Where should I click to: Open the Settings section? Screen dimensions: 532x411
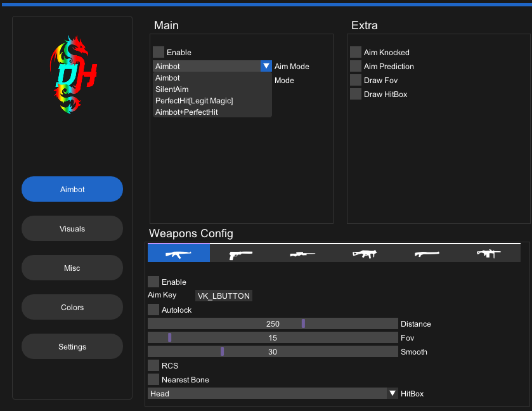(72, 346)
